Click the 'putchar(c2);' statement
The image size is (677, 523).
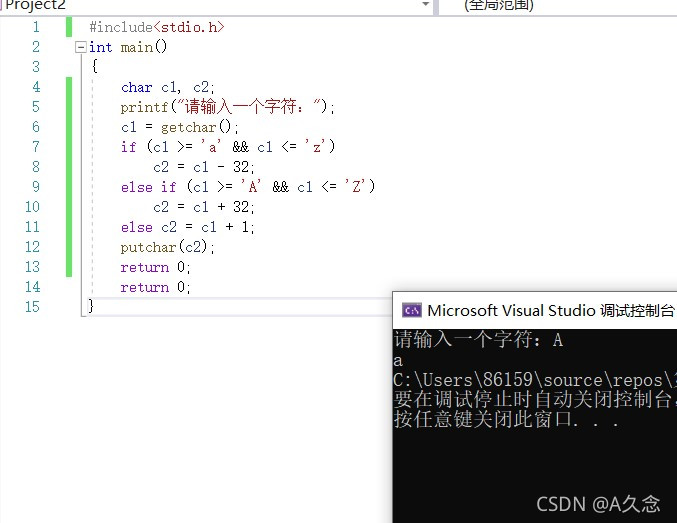pos(168,247)
